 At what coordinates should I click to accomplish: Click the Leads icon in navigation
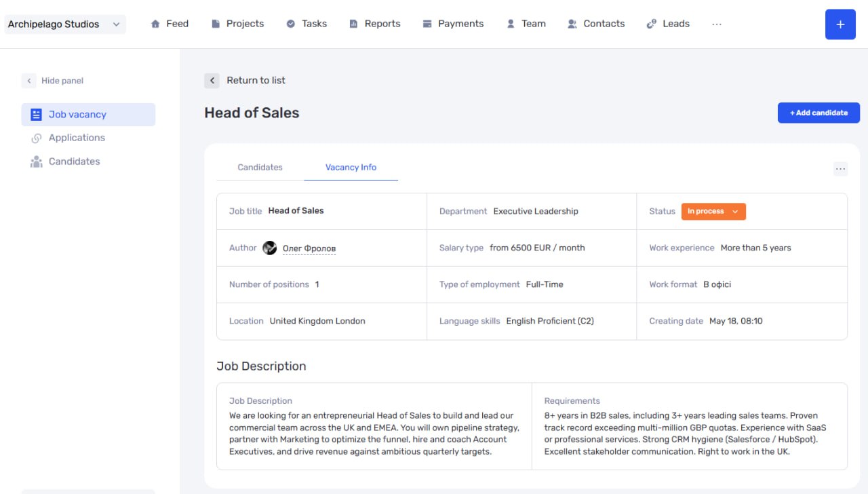tap(652, 24)
